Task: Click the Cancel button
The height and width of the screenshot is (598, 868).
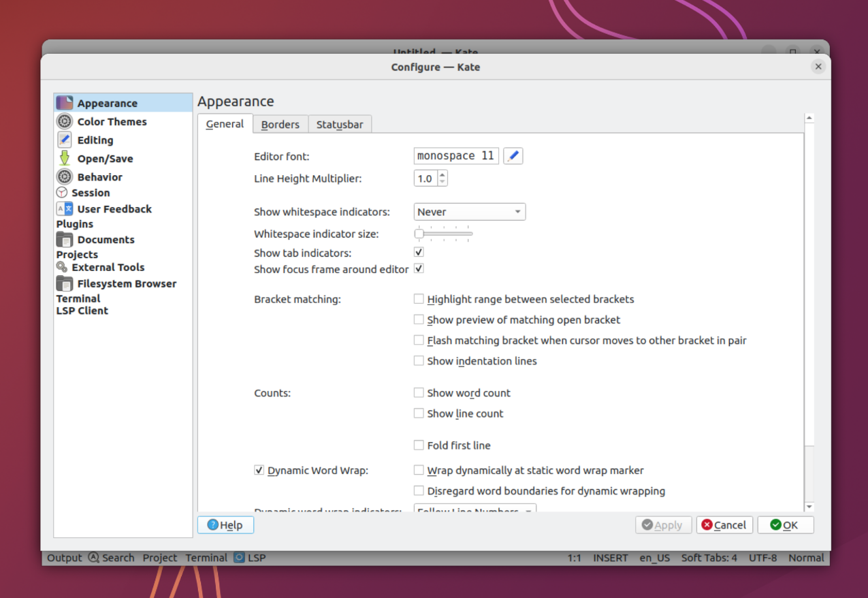Action: pos(724,525)
